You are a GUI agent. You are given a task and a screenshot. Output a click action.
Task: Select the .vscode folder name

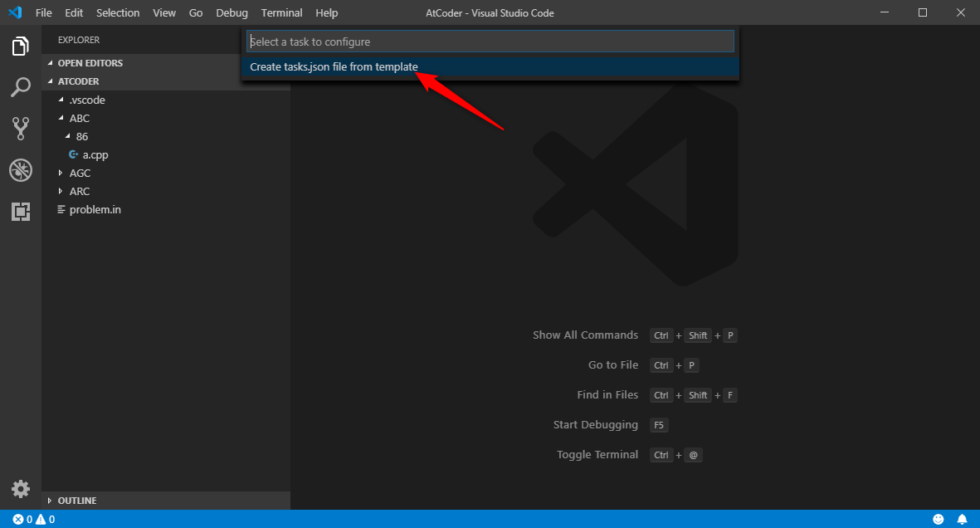pos(87,100)
